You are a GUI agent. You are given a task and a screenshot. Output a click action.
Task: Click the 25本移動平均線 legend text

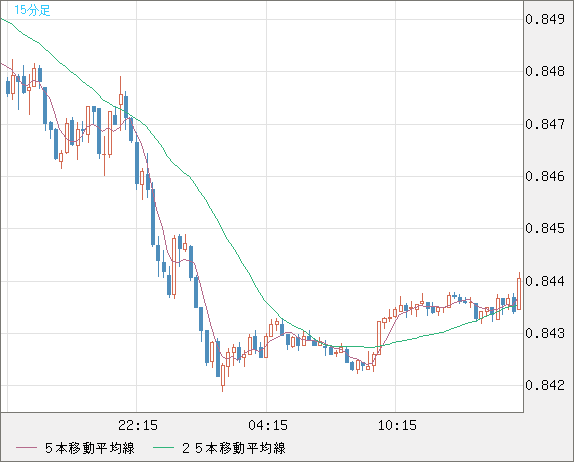click(x=234, y=448)
